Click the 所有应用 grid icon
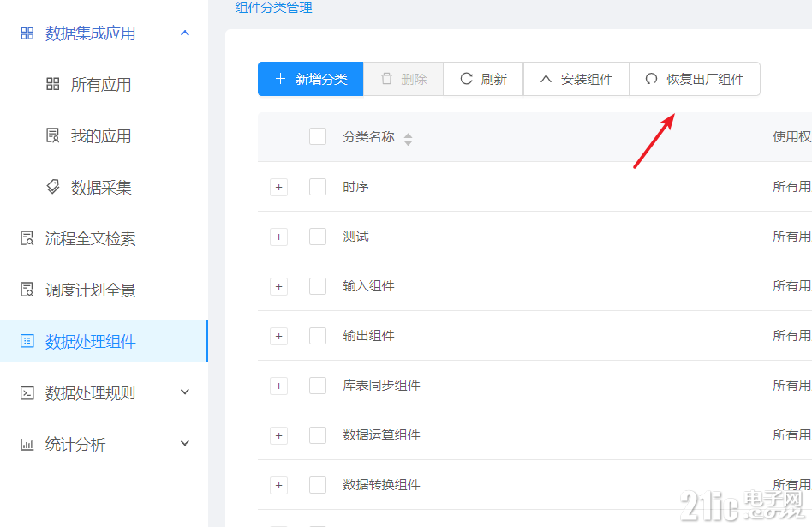812x527 pixels. tap(53, 84)
